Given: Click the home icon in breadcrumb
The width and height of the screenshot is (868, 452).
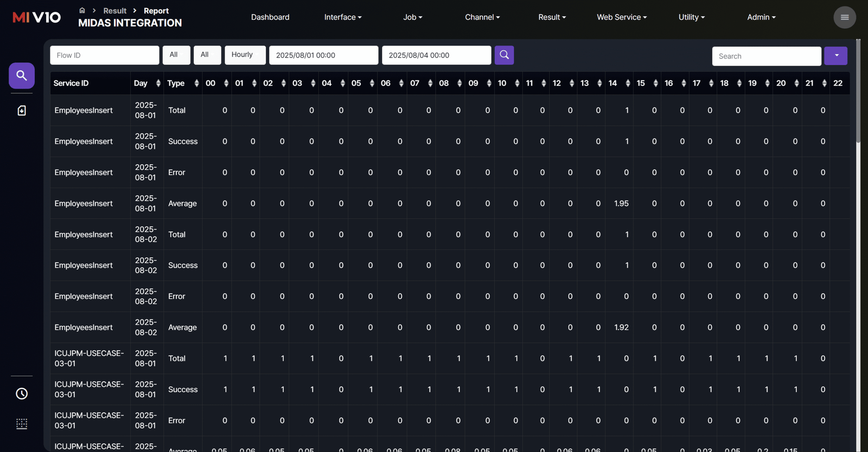Looking at the screenshot, I should click(82, 10).
